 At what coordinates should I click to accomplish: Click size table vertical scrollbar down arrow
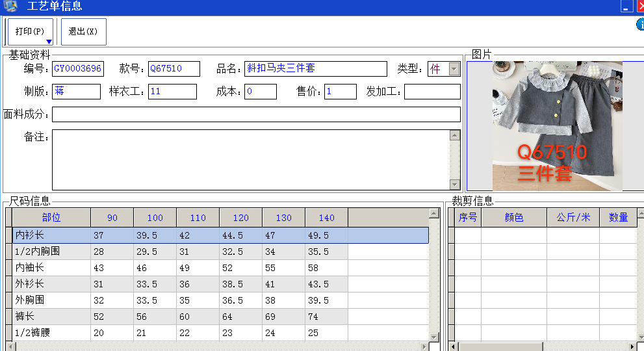pyautogui.click(x=434, y=337)
